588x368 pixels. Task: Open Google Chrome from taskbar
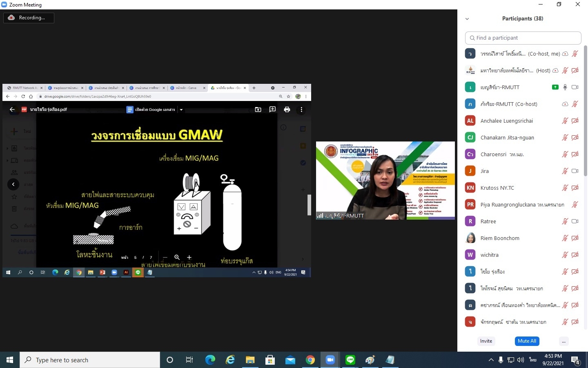(x=310, y=360)
